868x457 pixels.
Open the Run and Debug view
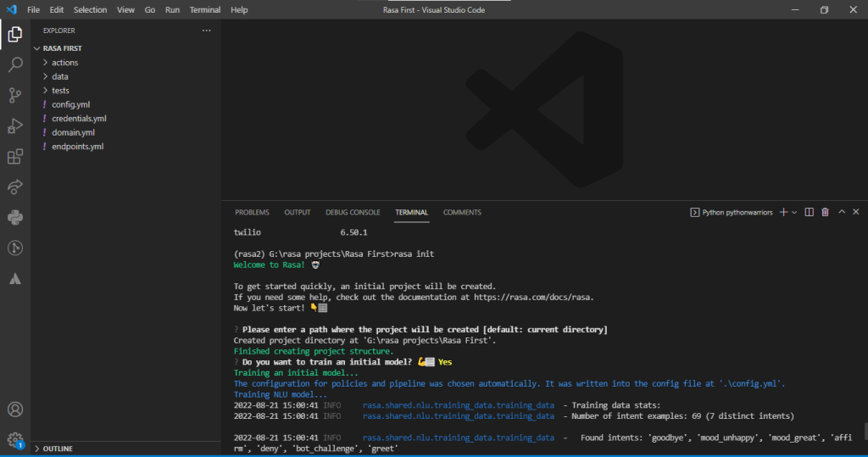pos(15,125)
